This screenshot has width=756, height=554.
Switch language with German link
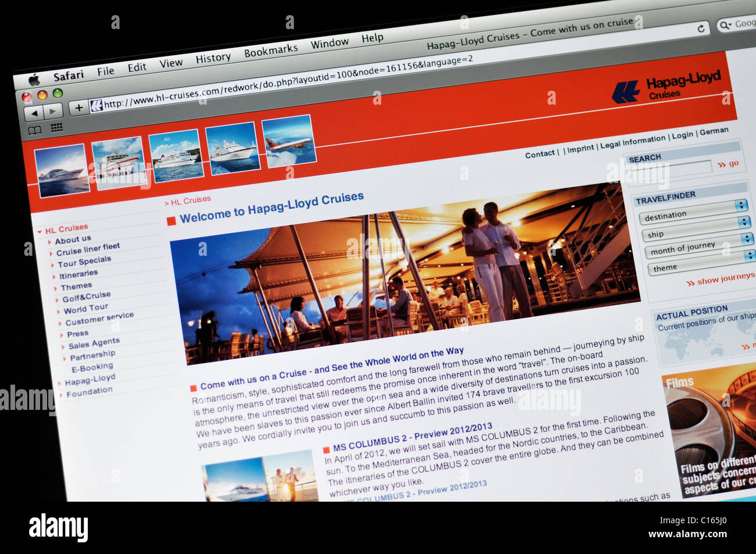[714, 131]
